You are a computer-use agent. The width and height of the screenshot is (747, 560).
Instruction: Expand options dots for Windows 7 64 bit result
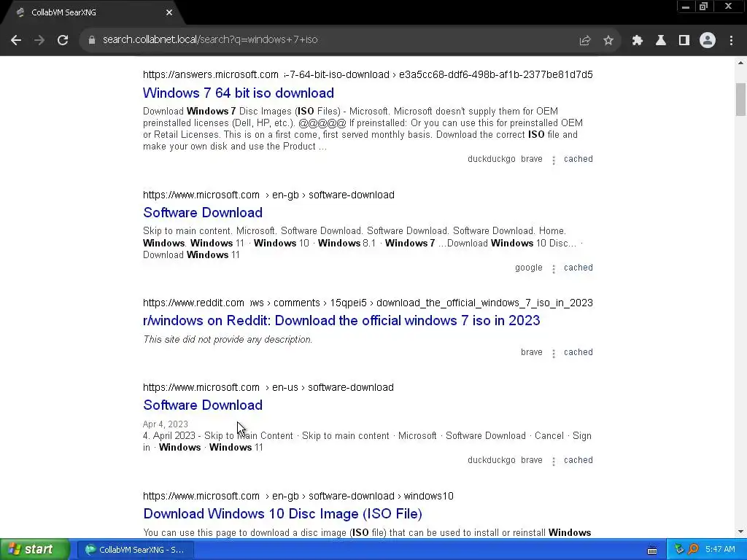[554, 160]
